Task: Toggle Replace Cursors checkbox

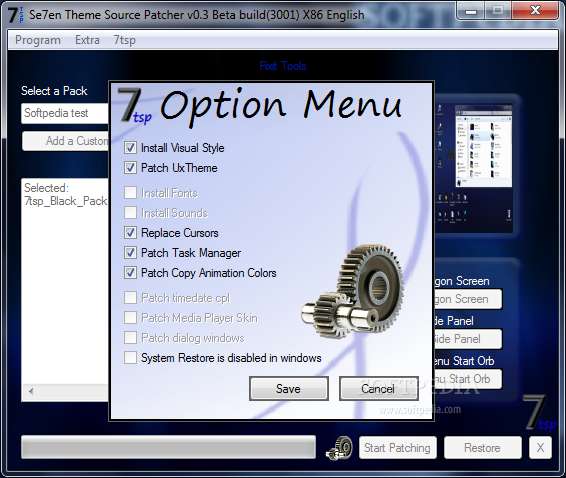Action: pos(130,233)
